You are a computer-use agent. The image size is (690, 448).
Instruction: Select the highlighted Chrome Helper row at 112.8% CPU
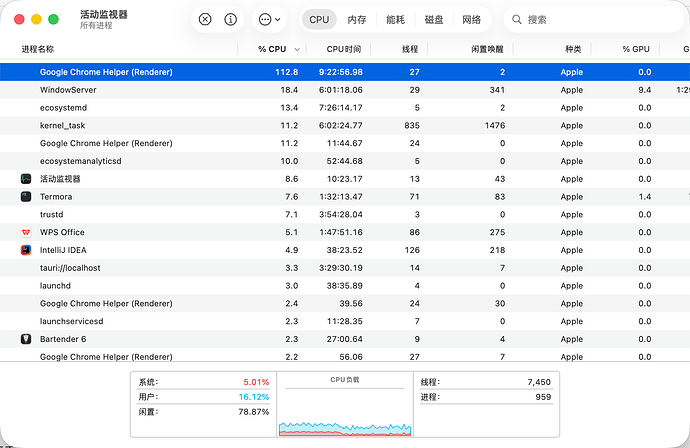[x=345, y=72]
